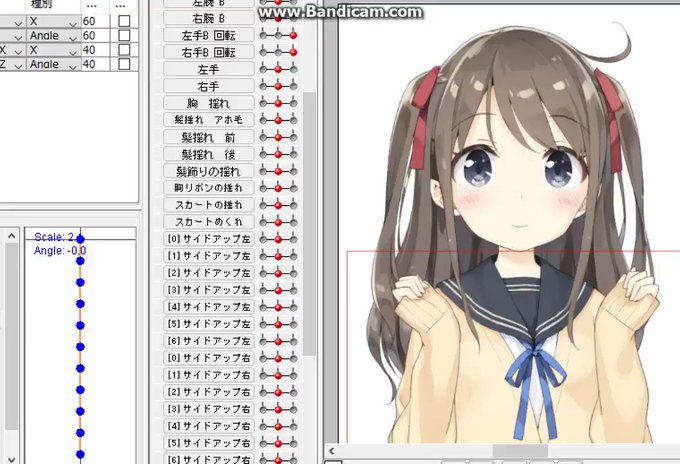
Task: Click the [0]サイドアップ右 slider handle
Action: [x=278, y=358]
